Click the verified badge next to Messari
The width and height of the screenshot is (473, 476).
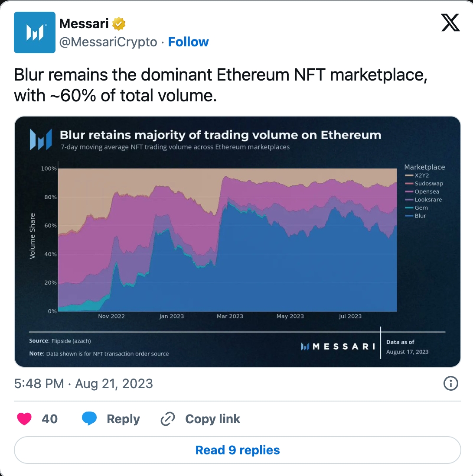(119, 24)
